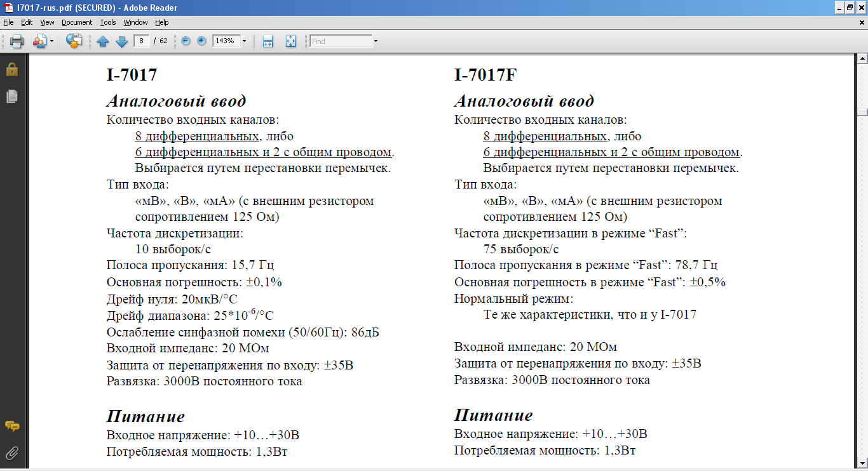The height and width of the screenshot is (471, 868).
Task: Open the Tools menu
Action: [108, 22]
